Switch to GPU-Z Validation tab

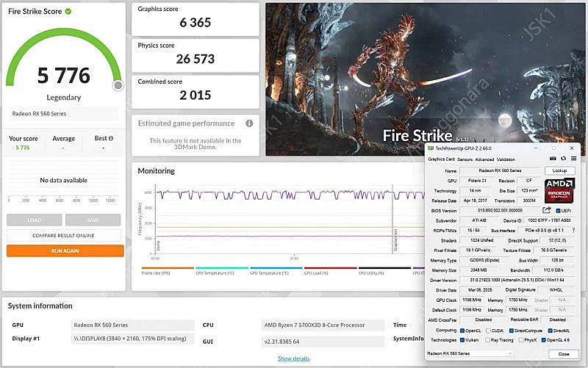pyautogui.click(x=506, y=159)
